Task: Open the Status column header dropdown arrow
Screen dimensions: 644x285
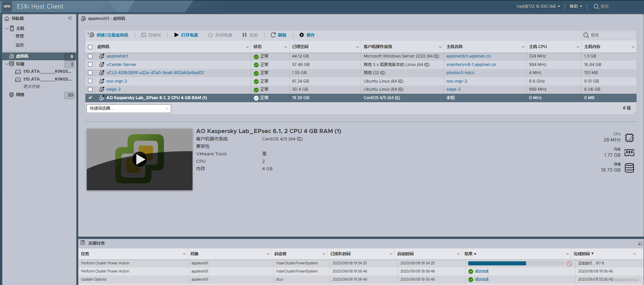Action: tap(286, 47)
